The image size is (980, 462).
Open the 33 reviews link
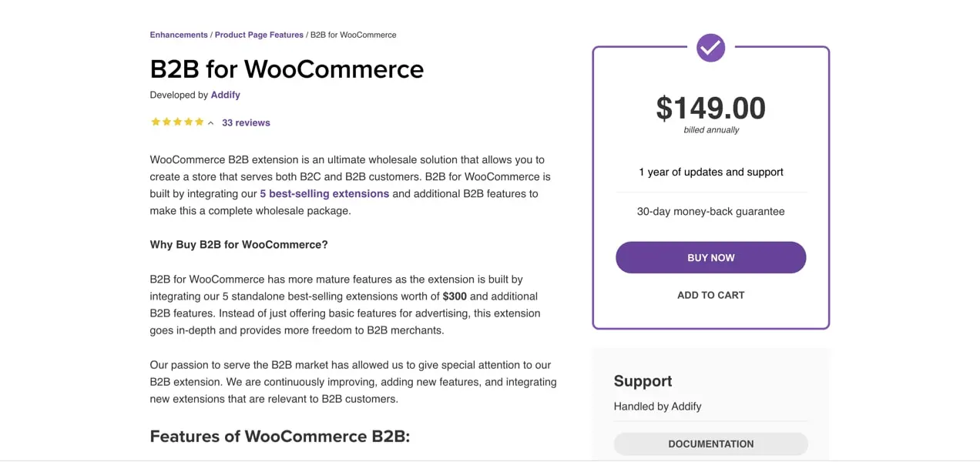pyautogui.click(x=246, y=122)
